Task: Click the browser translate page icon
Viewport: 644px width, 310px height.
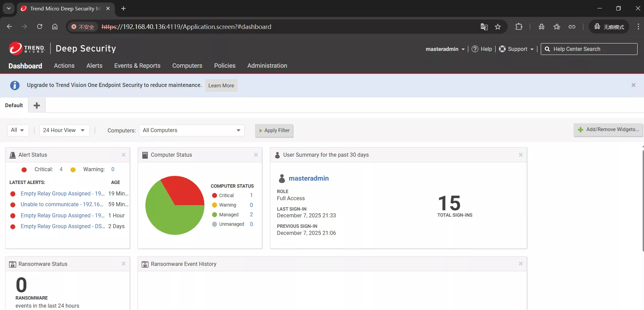Action: (484, 27)
